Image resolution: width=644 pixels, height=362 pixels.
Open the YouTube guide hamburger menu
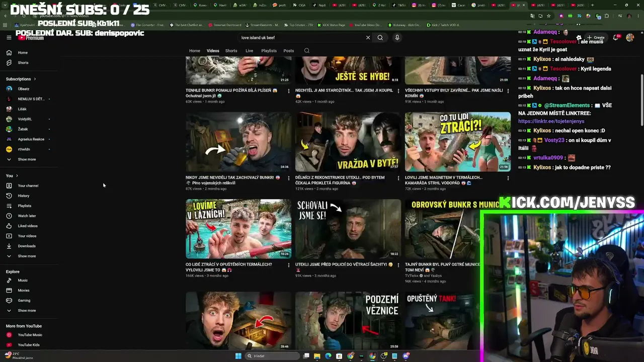click(9, 38)
